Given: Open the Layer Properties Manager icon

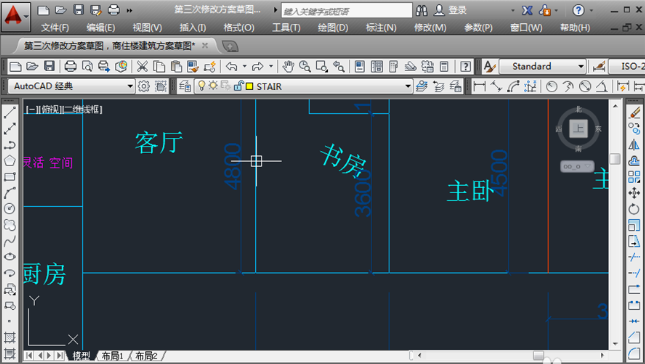Looking at the screenshot, I should 186,86.
